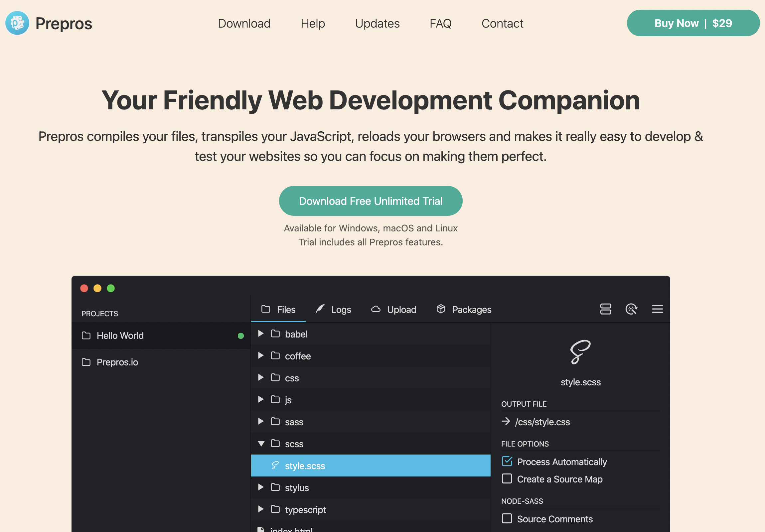Image resolution: width=765 pixels, height=532 pixels.
Task: Click the yellow minimize window dot
Action: pyautogui.click(x=97, y=288)
